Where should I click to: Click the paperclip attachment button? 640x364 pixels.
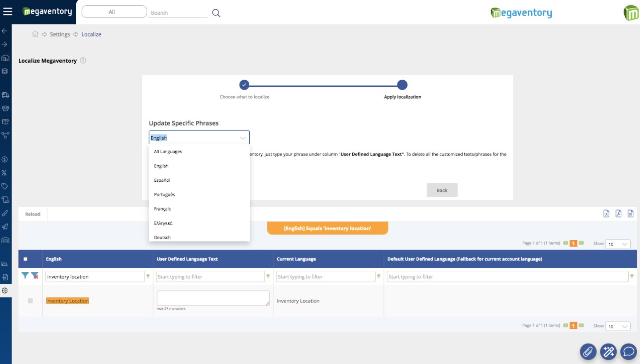tap(588, 352)
